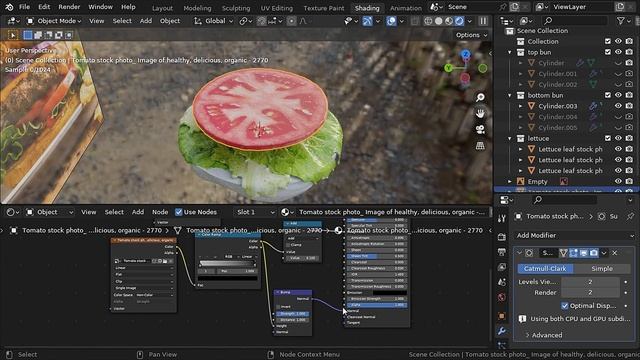Viewport: 640px width, 360px height.
Task: Open the Edit menu
Action: (x=44, y=7)
